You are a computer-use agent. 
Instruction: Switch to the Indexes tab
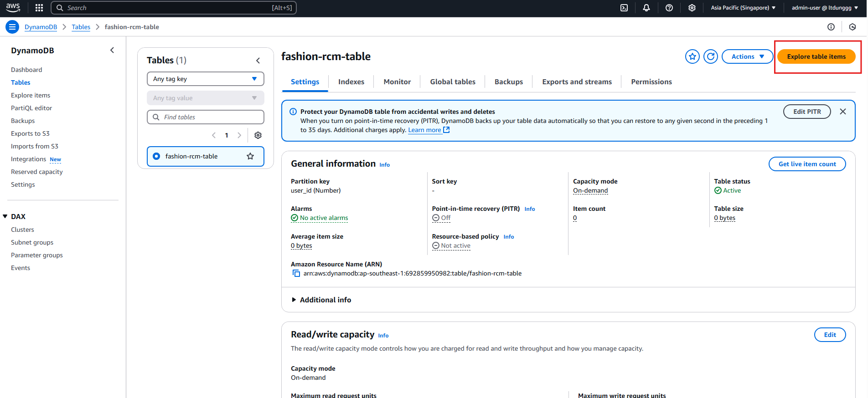click(x=351, y=82)
